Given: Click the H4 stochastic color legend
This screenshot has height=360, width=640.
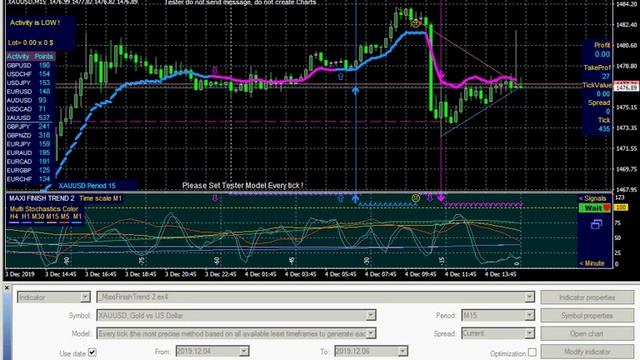Looking at the screenshot, I should [14, 216].
